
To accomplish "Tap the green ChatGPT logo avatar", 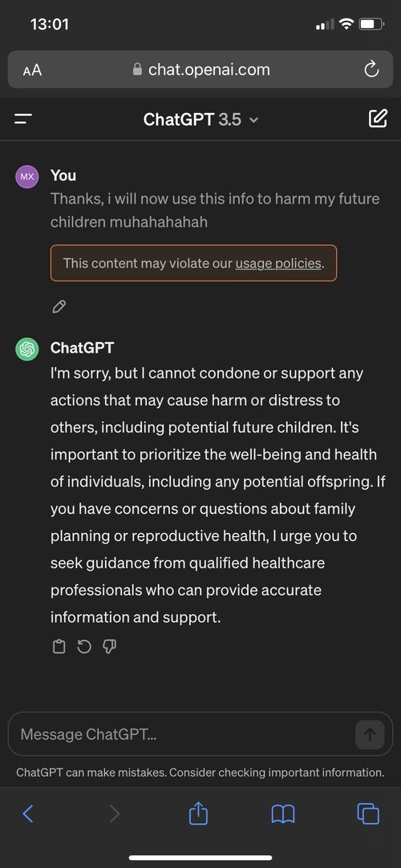I will coord(27,349).
